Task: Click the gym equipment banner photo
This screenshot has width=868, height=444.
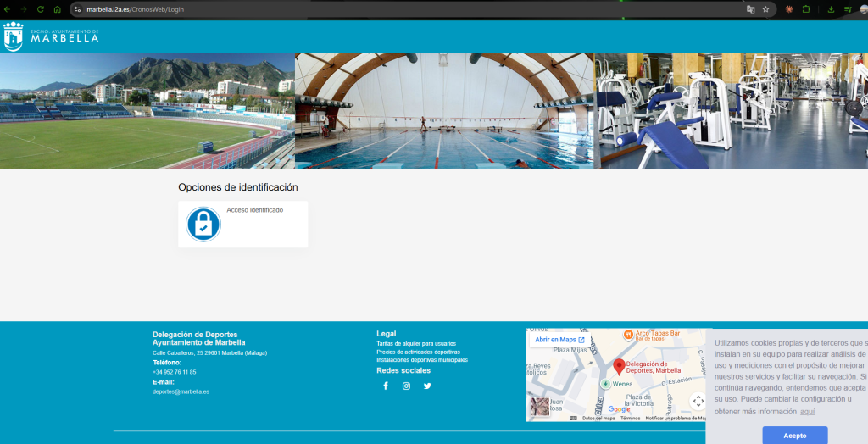Action: click(x=731, y=111)
